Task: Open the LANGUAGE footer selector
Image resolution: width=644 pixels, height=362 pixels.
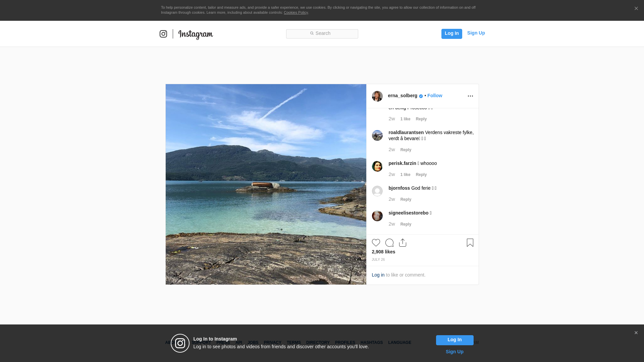Action: click(399, 343)
